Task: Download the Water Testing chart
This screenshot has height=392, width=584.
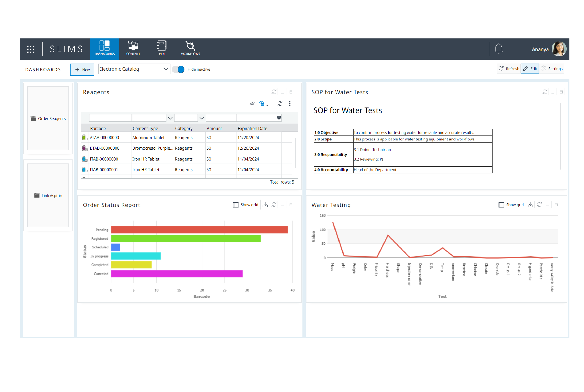Action: click(531, 205)
